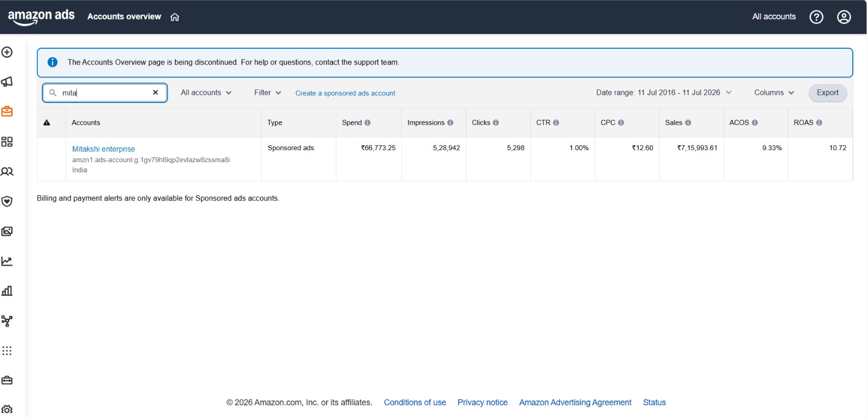
Task: Click the search magnifier icon
Action: pos(53,93)
